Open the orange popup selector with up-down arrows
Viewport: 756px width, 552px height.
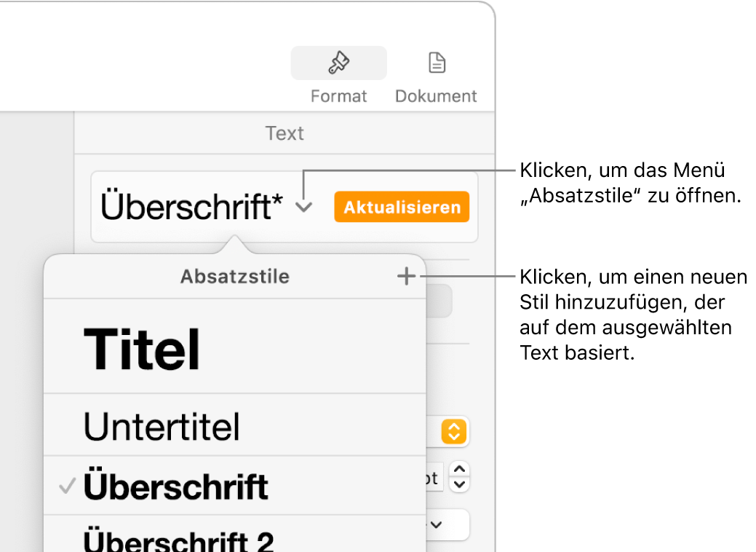click(x=454, y=431)
